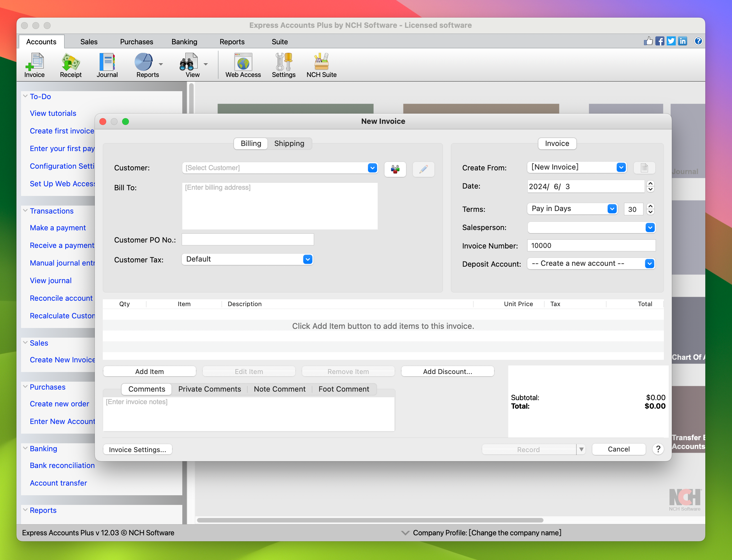
Task: Select the Sales menu tab
Action: tap(89, 41)
